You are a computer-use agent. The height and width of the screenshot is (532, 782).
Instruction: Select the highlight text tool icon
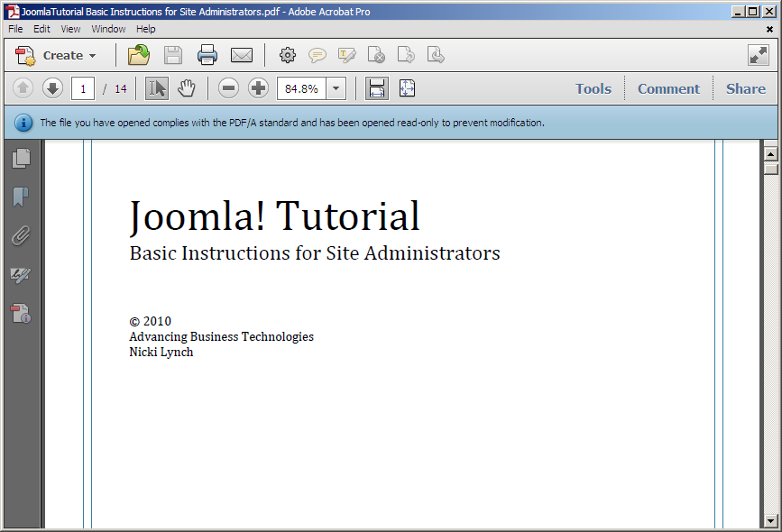pos(346,55)
